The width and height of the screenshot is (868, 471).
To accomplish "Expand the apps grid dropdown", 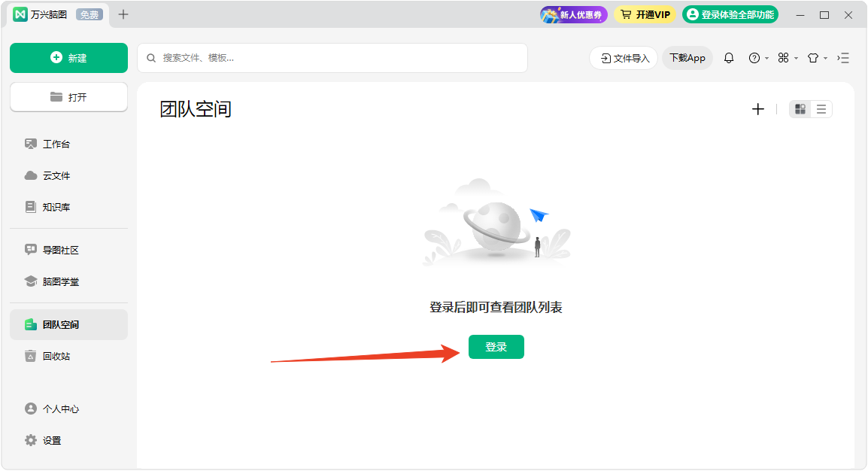I will pyautogui.click(x=787, y=58).
